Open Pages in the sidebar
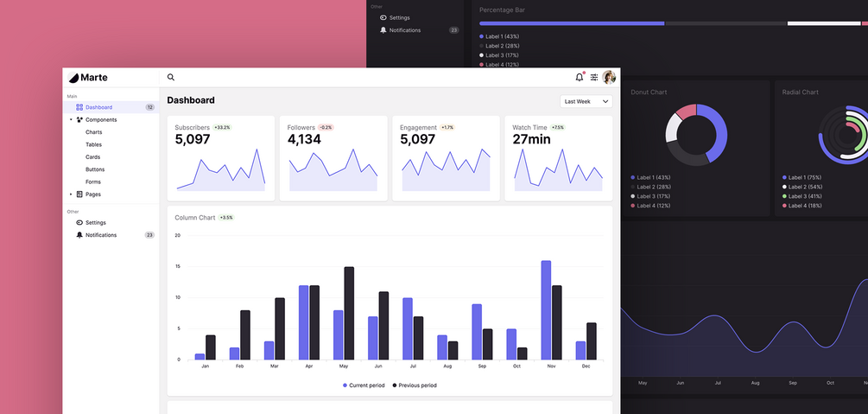The height and width of the screenshot is (414, 868). (x=93, y=194)
